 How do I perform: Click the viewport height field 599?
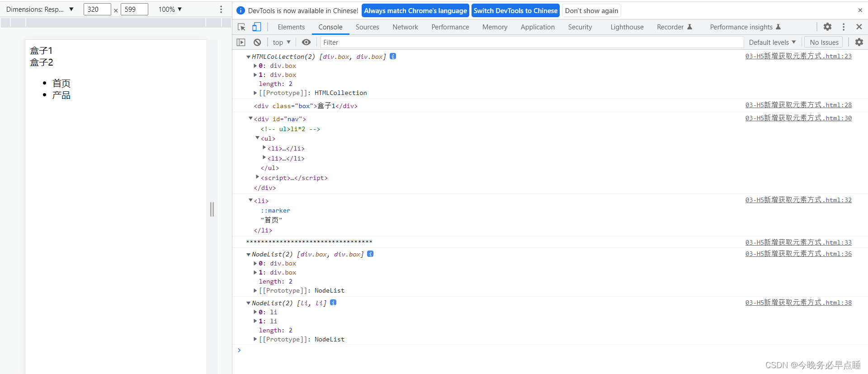pos(134,9)
